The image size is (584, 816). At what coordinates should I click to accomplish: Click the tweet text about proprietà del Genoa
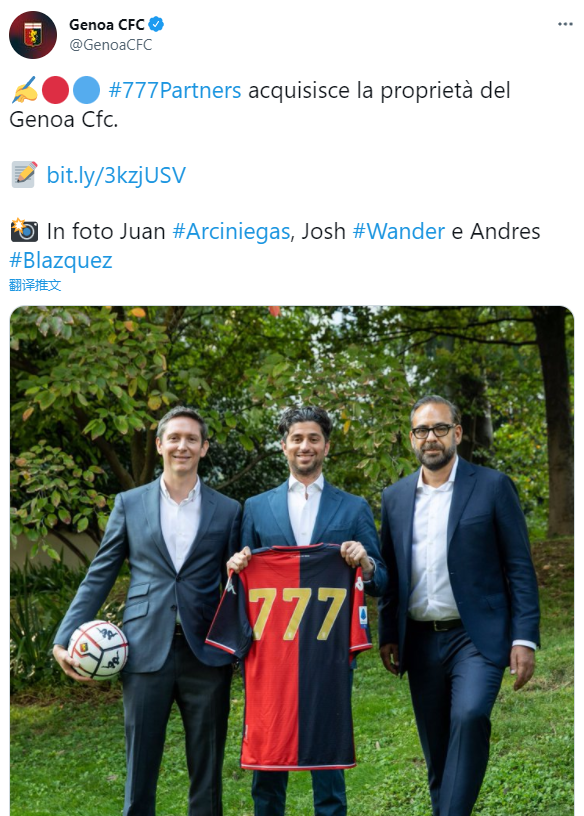(x=260, y=105)
